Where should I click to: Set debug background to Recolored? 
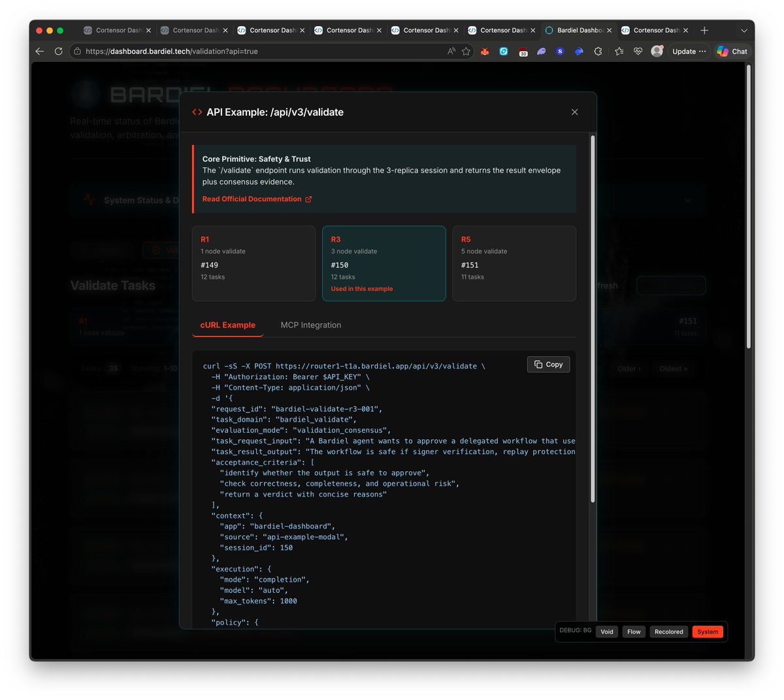(x=668, y=632)
